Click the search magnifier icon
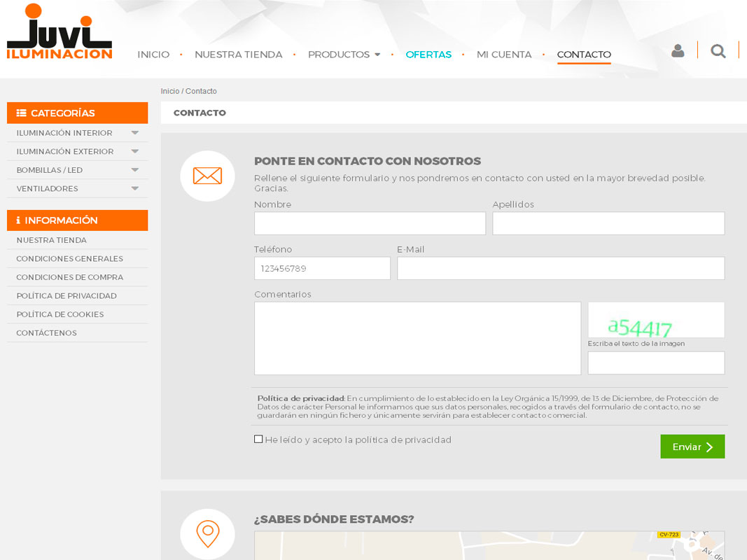 click(x=718, y=51)
